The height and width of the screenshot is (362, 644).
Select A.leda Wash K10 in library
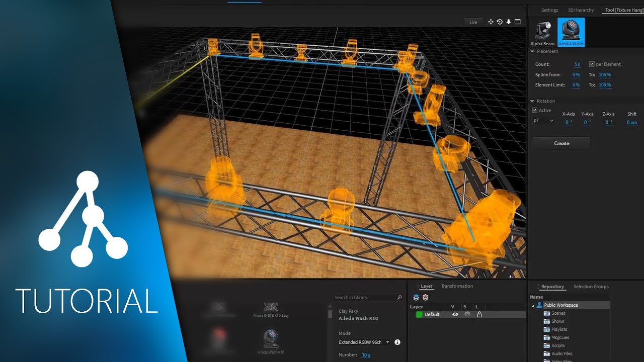pos(271,342)
